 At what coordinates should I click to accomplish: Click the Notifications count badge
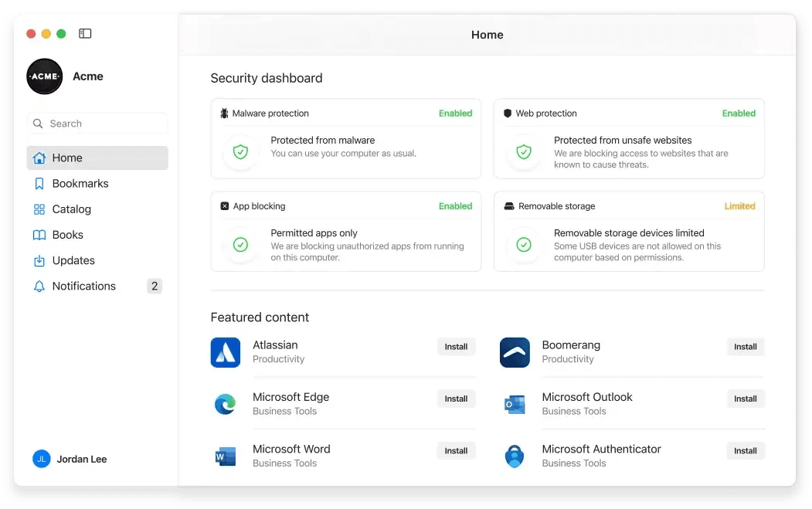155,287
